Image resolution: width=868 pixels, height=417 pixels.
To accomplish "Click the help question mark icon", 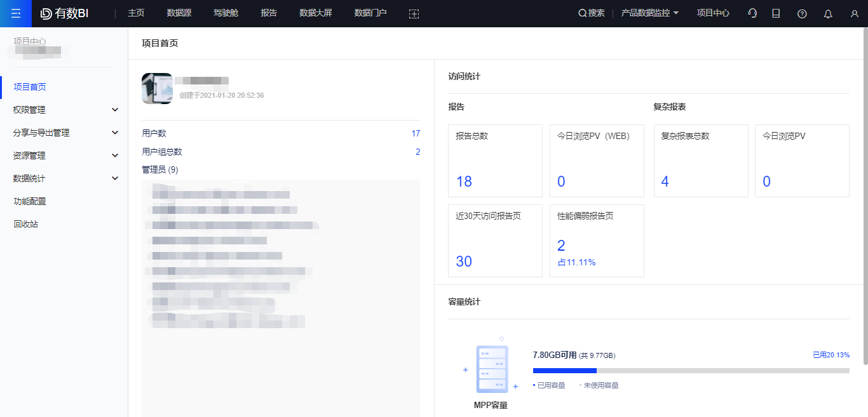I will (802, 13).
